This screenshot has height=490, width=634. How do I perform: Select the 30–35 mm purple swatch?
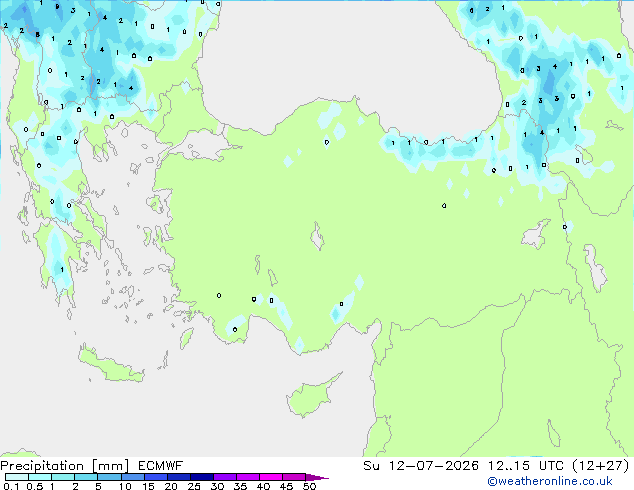[225, 477]
